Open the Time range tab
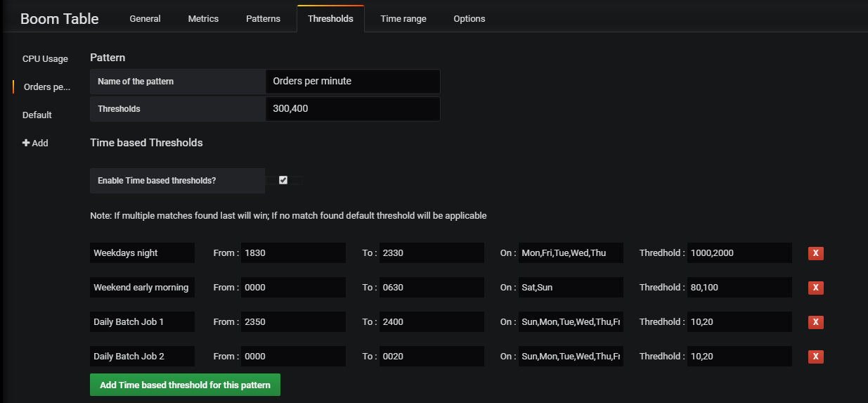868x403 pixels. pyautogui.click(x=403, y=19)
